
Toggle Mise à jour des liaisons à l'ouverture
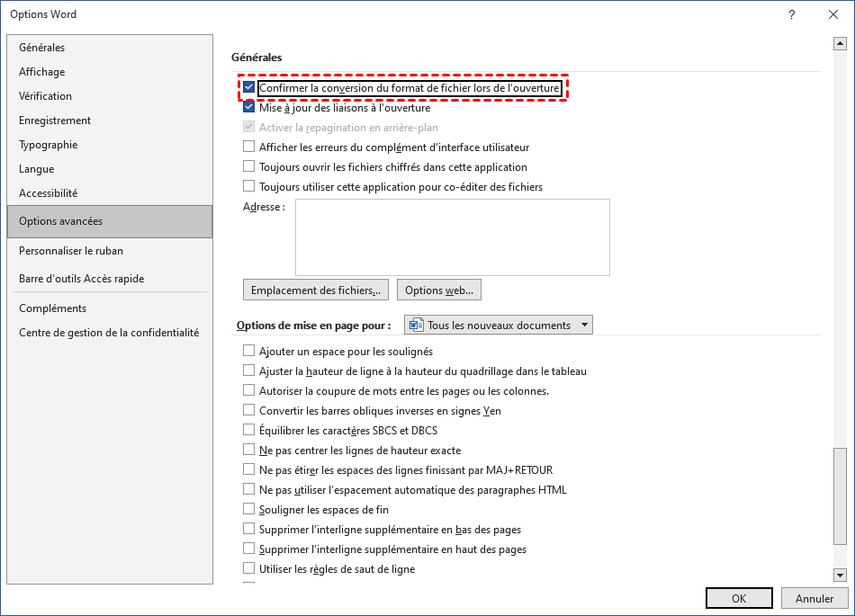tap(249, 108)
